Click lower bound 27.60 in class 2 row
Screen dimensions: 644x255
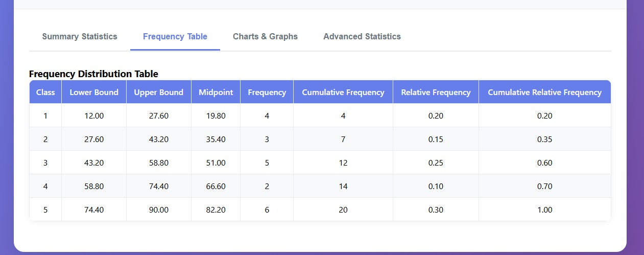[x=94, y=140]
